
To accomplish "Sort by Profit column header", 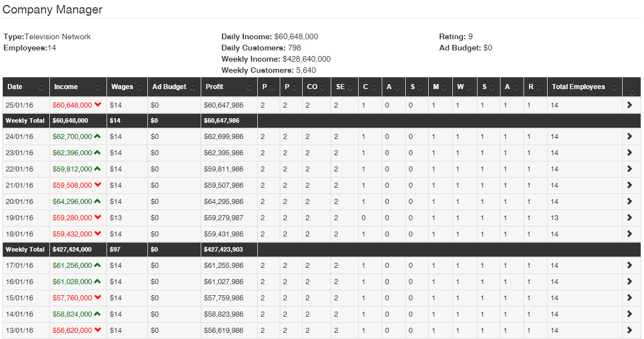I will tap(229, 87).
